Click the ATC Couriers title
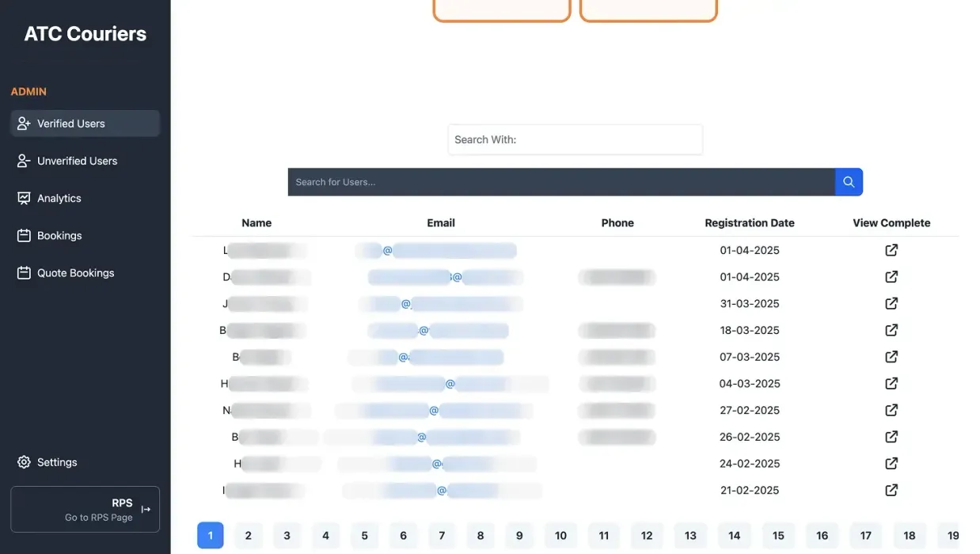 click(x=85, y=34)
